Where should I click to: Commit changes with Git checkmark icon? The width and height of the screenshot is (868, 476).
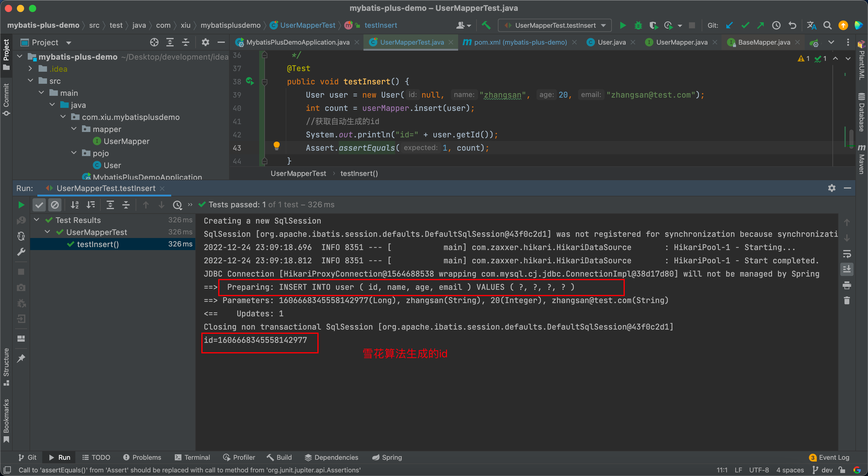tap(745, 25)
